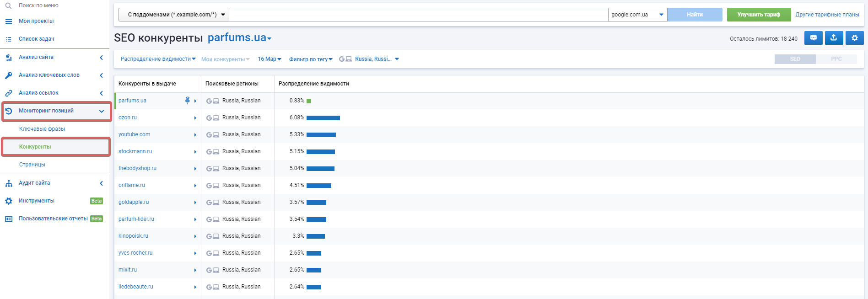The height and width of the screenshot is (299, 868).
Task: Open the feedback chat button
Action: click(814, 38)
